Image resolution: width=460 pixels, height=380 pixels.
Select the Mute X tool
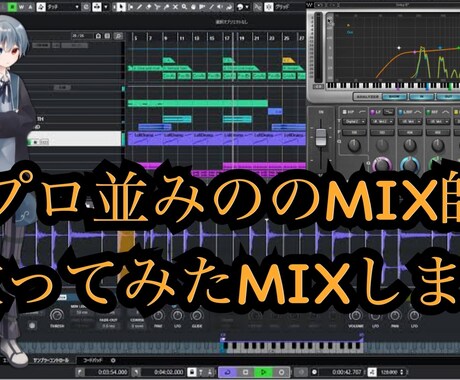pyautogui.click(x=175, y=7)
